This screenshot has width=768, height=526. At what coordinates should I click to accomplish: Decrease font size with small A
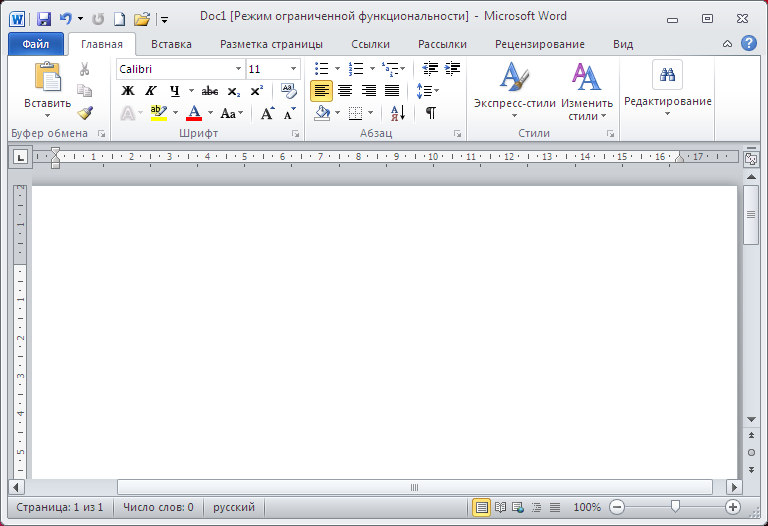(290, 114)
